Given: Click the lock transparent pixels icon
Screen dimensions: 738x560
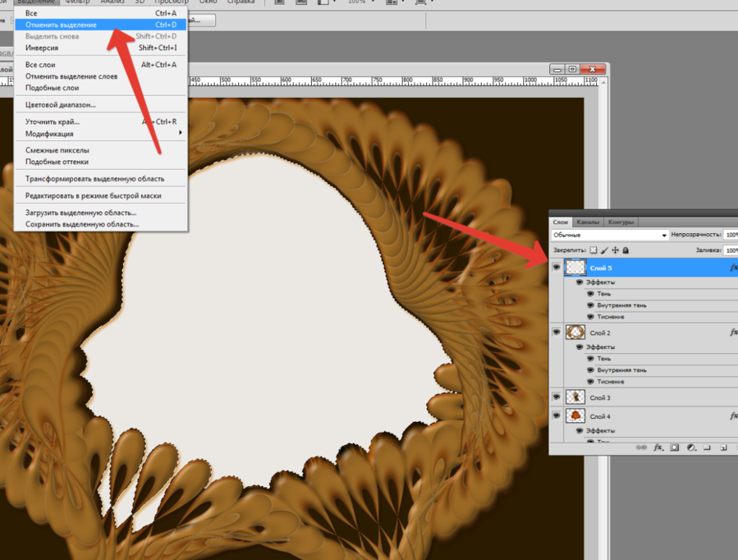Looking at the screenshot, I should (594, 250).
